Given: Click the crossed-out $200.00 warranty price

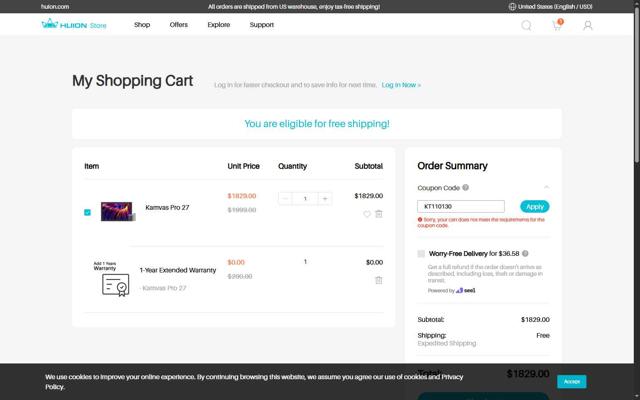Looking at the screenshot, I should pos(240,276).
